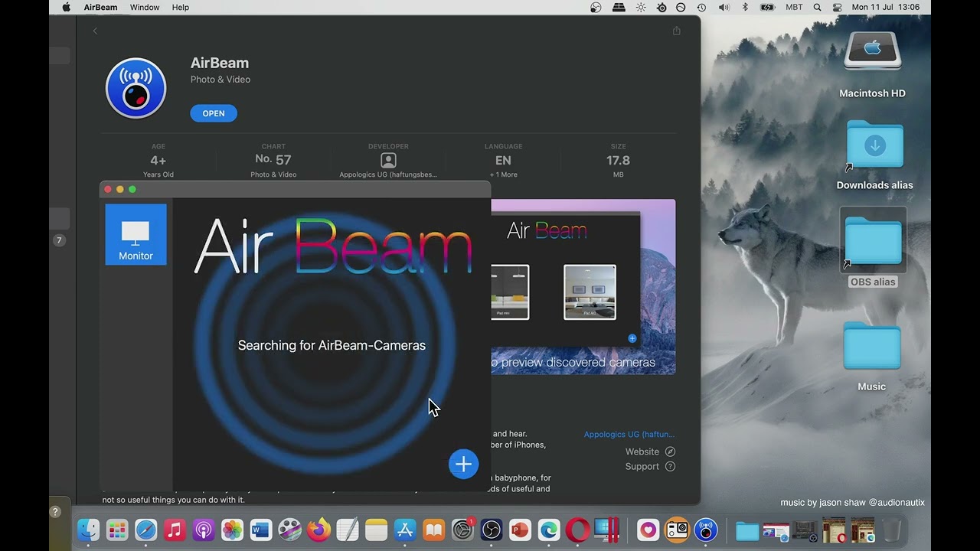The height and width of the screenshot is (551, 980).
Task: Open Finder in the Dock
Action: pyautogui.click(x=89, y=530)
